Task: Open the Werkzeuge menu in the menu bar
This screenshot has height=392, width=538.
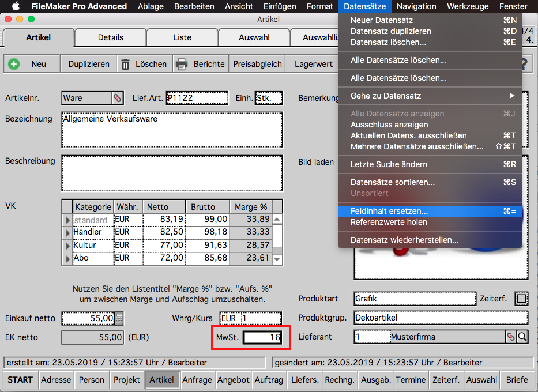Action: pos(468,6)
